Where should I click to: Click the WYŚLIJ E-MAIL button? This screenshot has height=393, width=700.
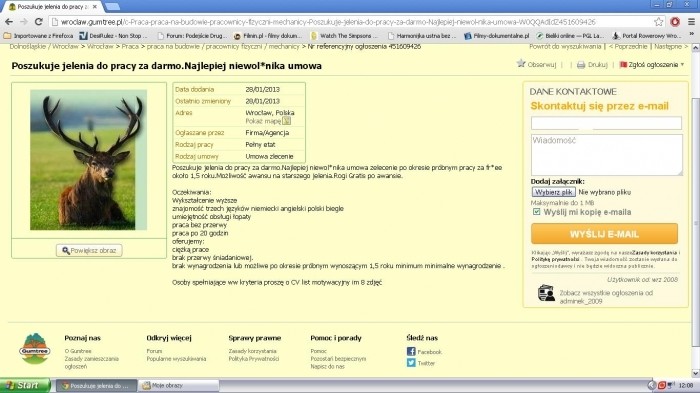coord(604,234)
